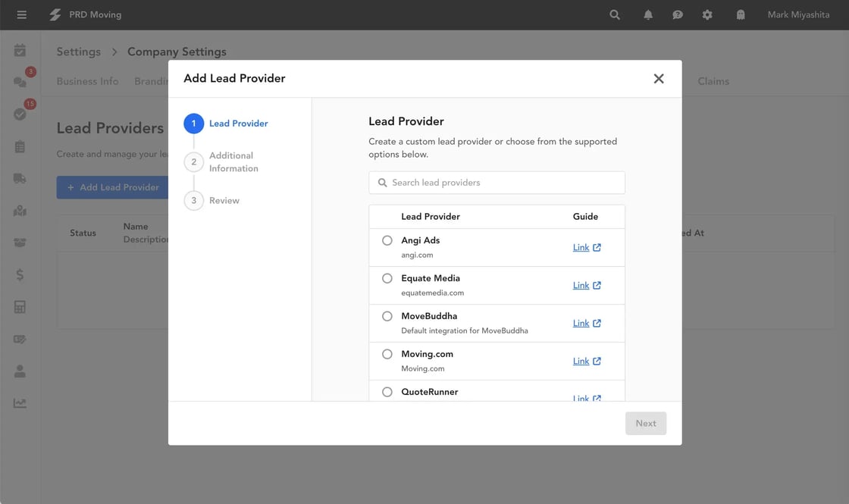Viewport: 849px width, 504px height.
Task: Click the Lead Provider column header
Action: coord(431,217)
